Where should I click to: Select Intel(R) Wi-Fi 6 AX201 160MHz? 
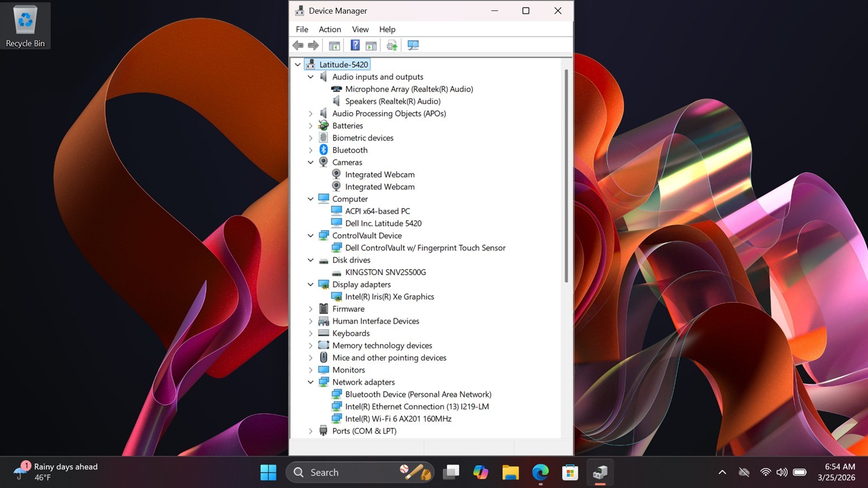pyautogui.click(x=398, y=419)
